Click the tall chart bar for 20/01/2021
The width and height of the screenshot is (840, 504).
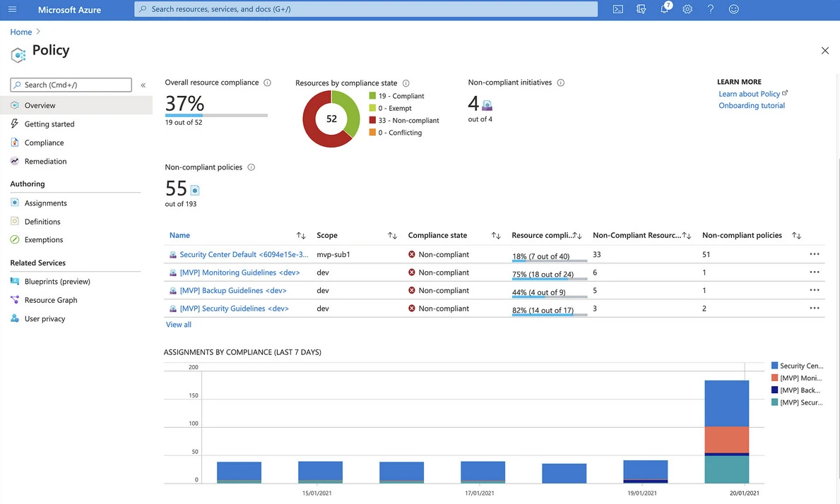[726, 432]
